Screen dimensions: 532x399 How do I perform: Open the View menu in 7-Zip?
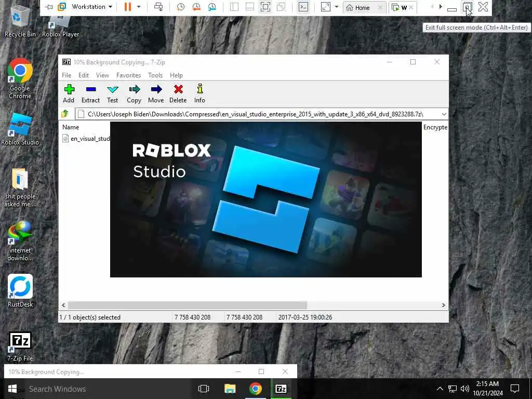(102, 75)
